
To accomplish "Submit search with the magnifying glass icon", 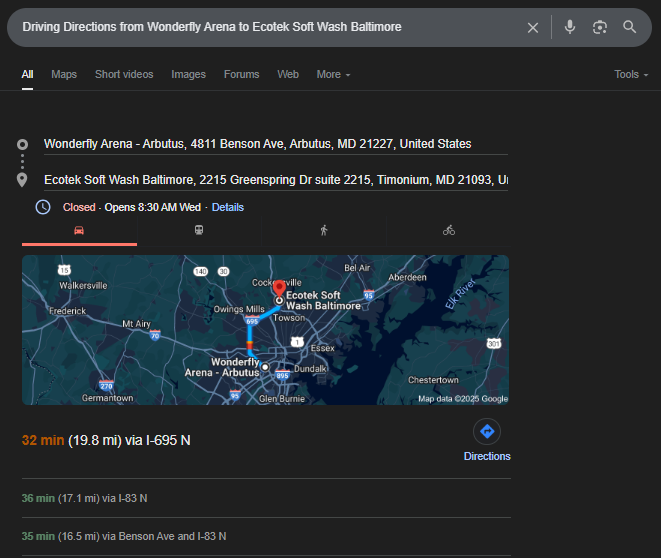I will (629, 27).
